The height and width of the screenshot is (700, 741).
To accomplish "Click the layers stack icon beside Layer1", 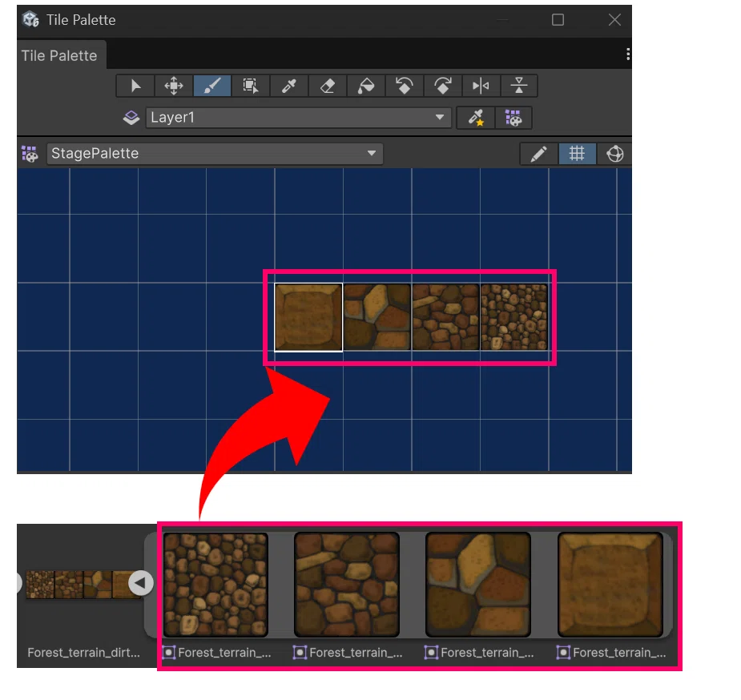I will pos(131,118).
